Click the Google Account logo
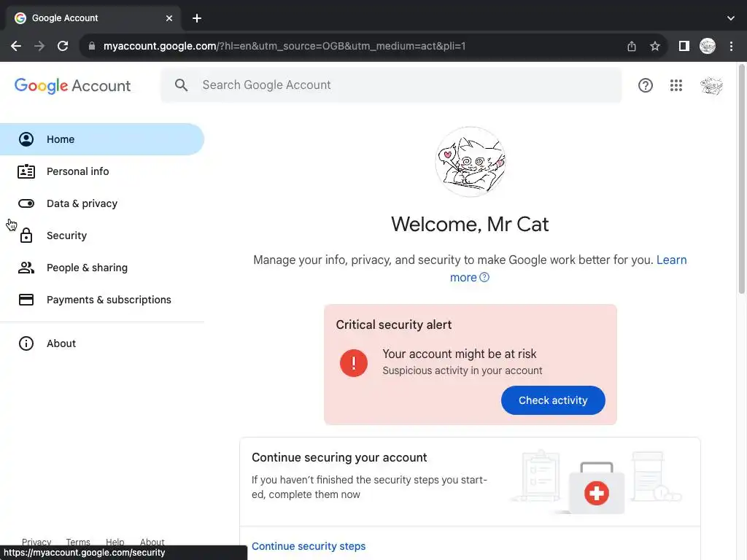The image size is (747, 560). pyautogui.click(x=72, y=86)
